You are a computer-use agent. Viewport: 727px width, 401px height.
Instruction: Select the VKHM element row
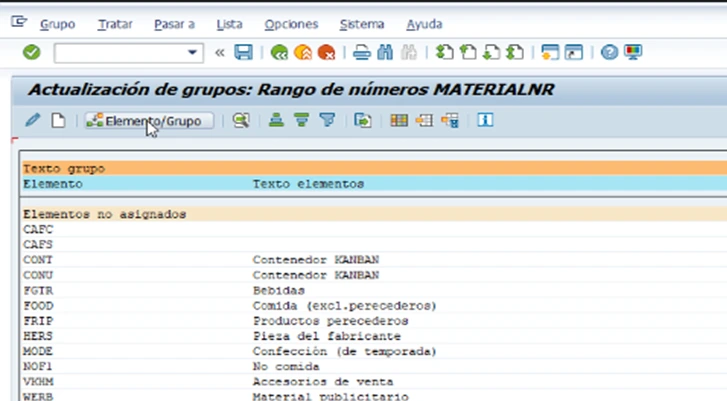(x=374, y=382)
